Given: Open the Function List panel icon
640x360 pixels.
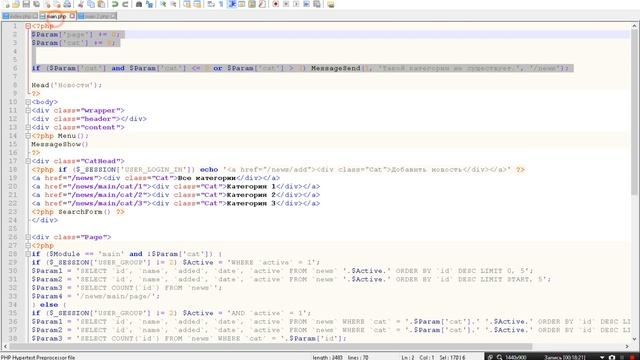Looking at the screenshot, I should click(x=262, y=4).
